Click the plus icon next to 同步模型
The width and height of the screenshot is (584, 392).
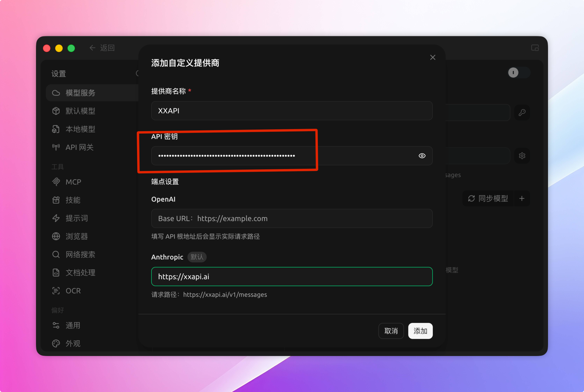click(522, 199)
